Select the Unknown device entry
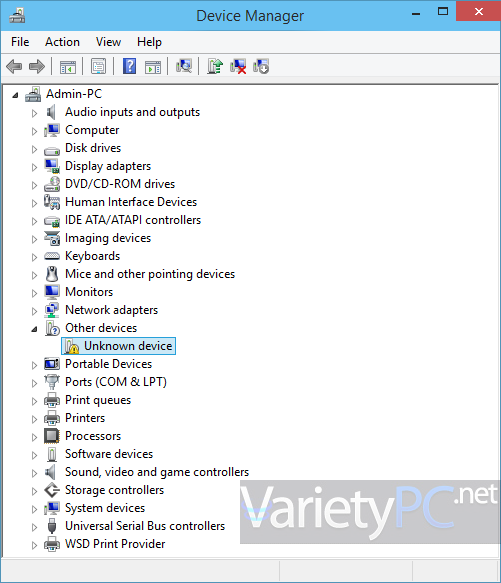 click(x=119, y=346)
